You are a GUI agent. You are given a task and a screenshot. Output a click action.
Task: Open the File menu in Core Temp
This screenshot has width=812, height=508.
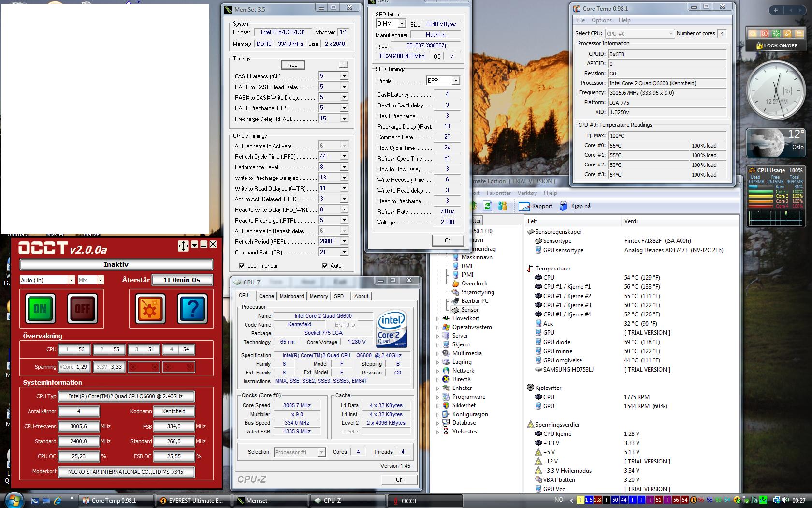[580, 20]
